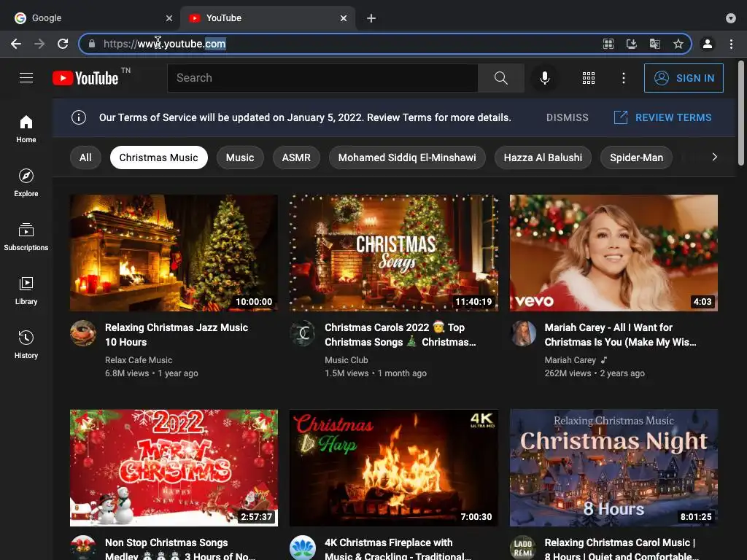747x560 pixels.
Task: Close the Google browser tab
Action: click(x=169, y=18)
